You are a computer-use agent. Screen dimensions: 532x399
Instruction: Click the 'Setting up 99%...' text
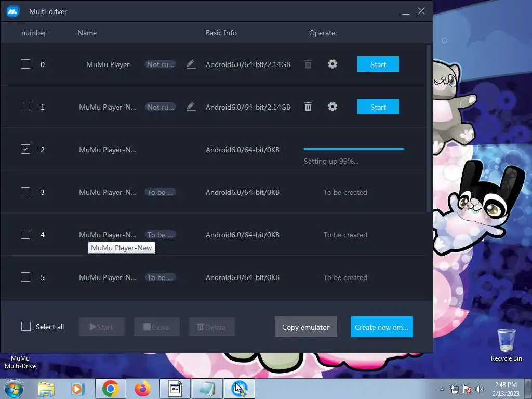pos(331,161)
